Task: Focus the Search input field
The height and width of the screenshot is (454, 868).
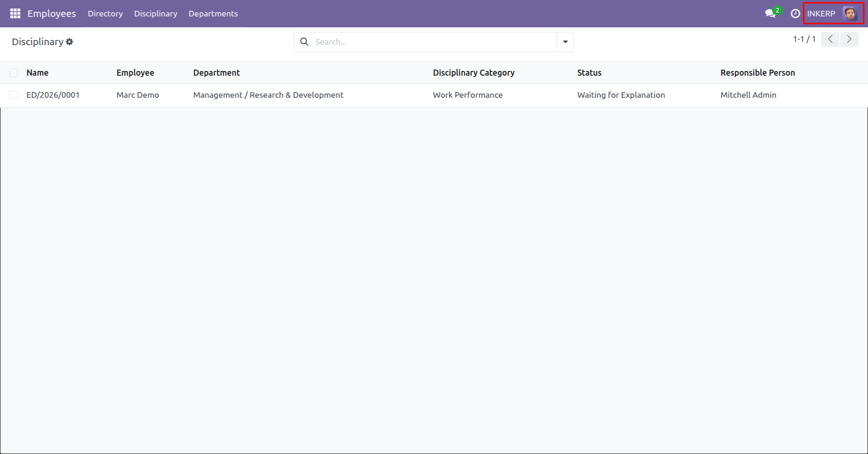Action: tap(434, 42)
